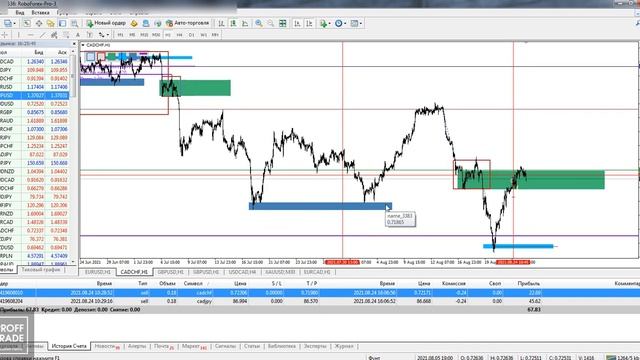Click the Tile Windows grid icon
This screenshot has height=360, width=640.
coord(282,24)
